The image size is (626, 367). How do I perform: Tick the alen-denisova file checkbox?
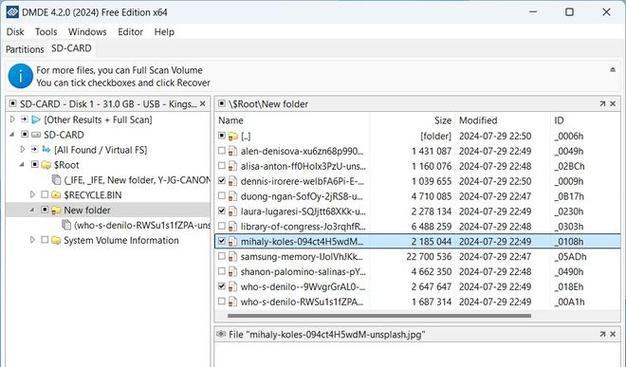click(x=222, y=151)
